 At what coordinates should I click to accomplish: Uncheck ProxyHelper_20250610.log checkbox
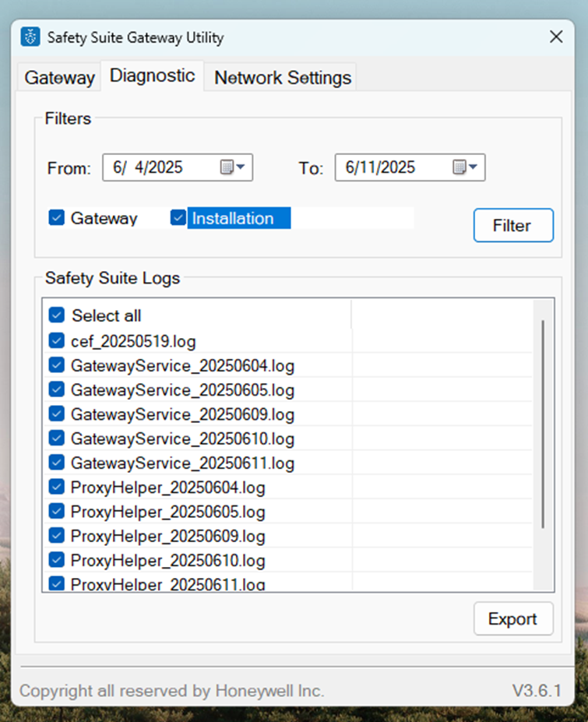coord(57,560)
